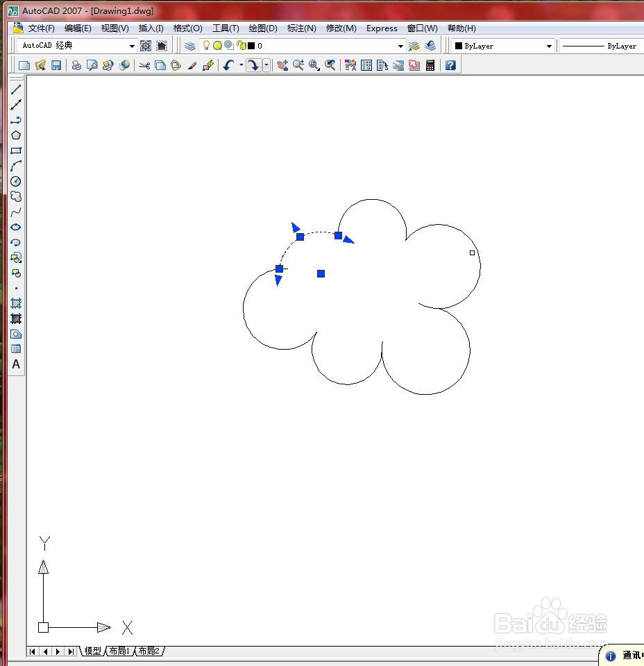Open the undo history dropdown arrow
The height and width of the screenshot is (666, 644).
click(241, 65)
